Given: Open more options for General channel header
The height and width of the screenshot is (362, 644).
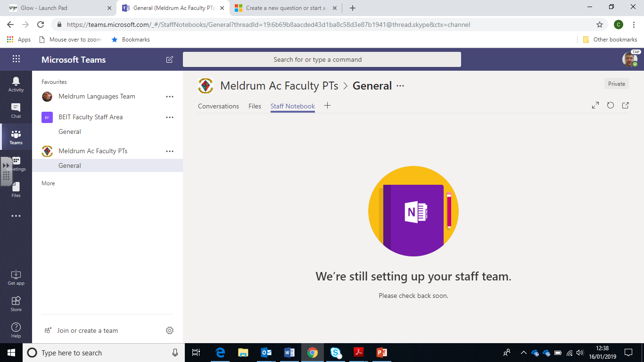Looking at the screenshot, I should [400, 86].
